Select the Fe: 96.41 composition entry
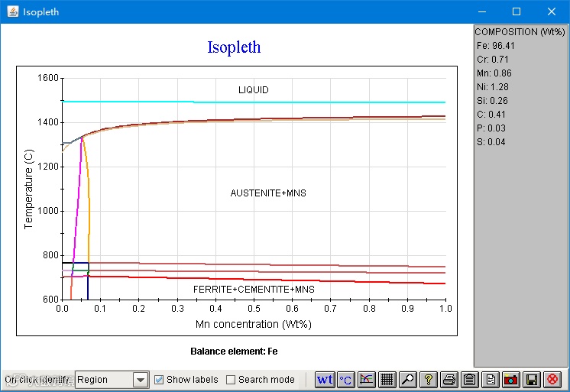This screenshot has width=570, height=392. point(495,46)
